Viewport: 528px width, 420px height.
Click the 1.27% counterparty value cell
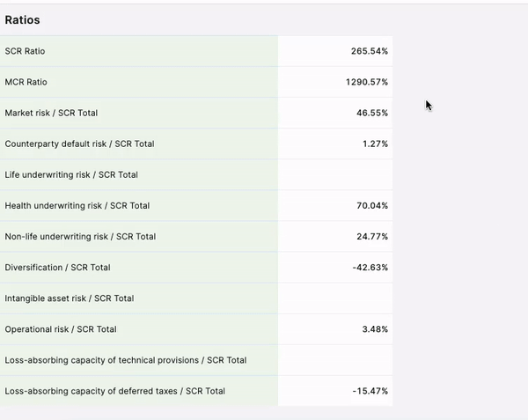pos(375,144)
